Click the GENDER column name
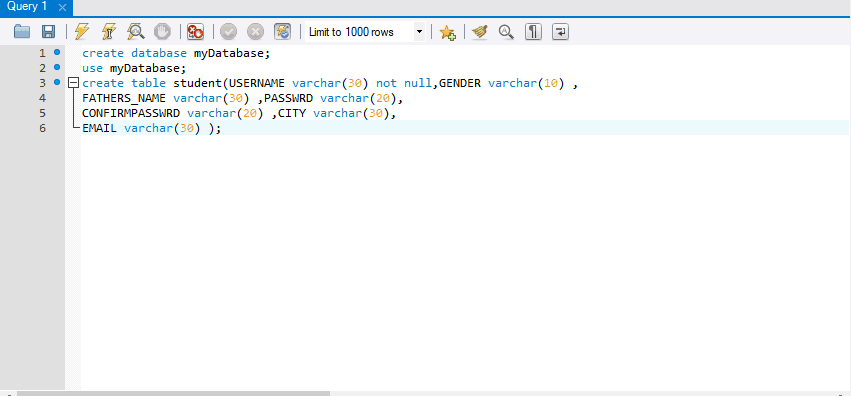Viewport: 851px width, 396px height. (460, 84)
